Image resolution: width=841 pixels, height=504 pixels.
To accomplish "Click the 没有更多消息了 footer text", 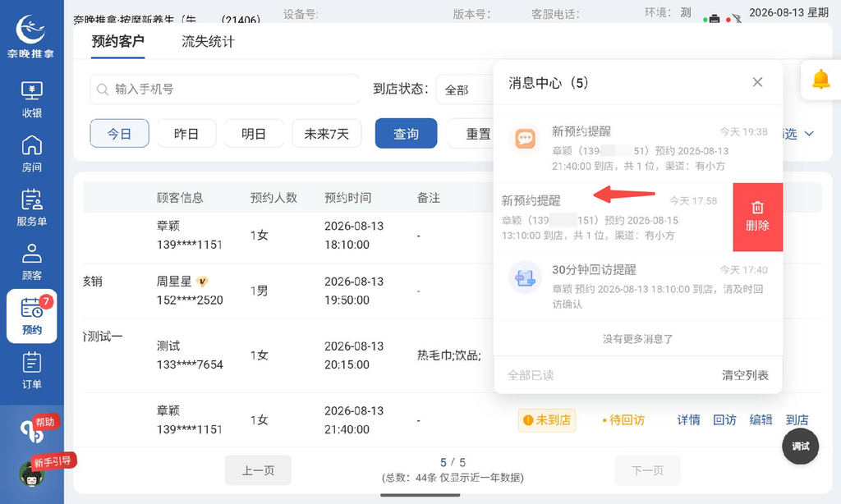I will point(637,339).
